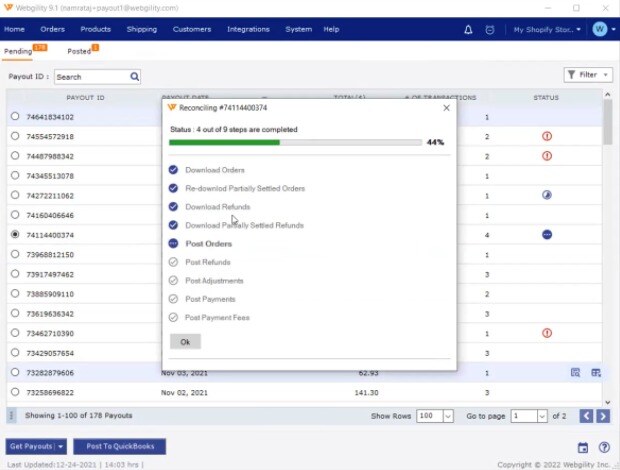Open the Show Rows dropdown

448,416
